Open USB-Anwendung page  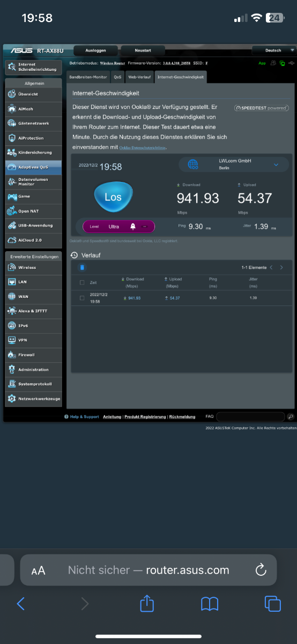click(33, 225)
